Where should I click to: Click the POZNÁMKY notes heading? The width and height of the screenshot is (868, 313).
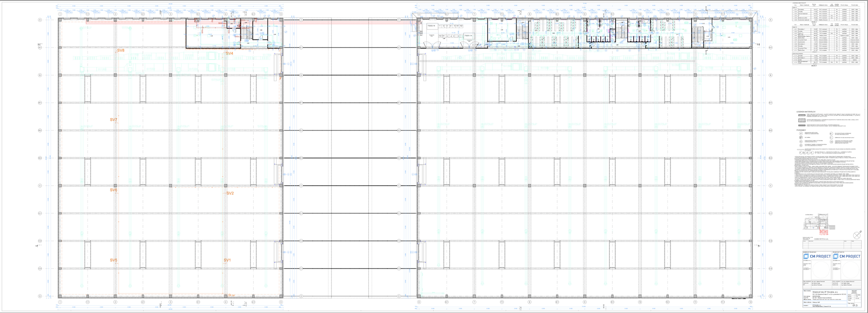pos(801,130)
